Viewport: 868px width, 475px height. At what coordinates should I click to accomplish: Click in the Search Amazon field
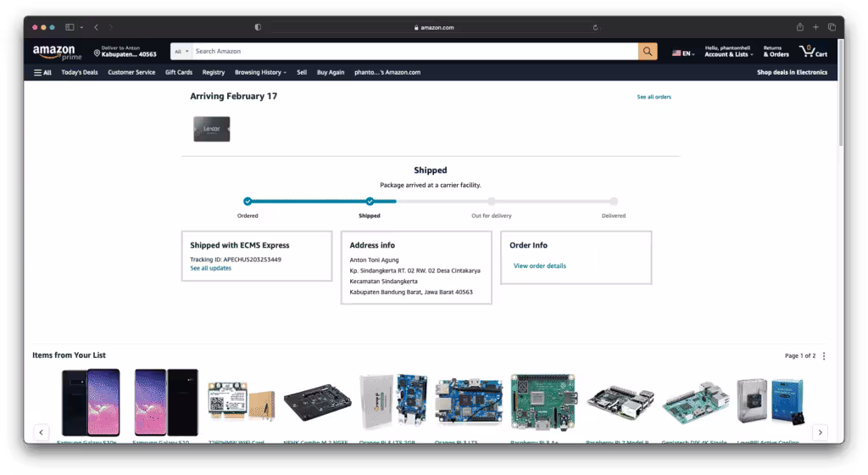[x=415, y=52]
